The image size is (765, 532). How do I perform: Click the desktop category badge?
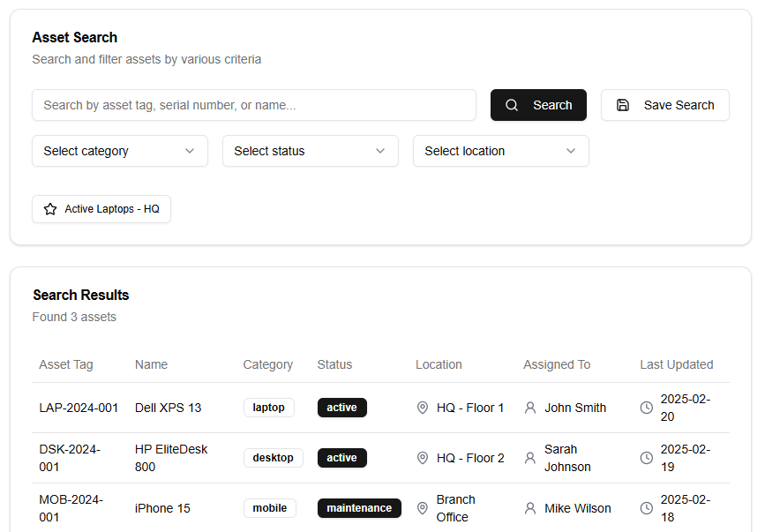click(x=274, y=458)
